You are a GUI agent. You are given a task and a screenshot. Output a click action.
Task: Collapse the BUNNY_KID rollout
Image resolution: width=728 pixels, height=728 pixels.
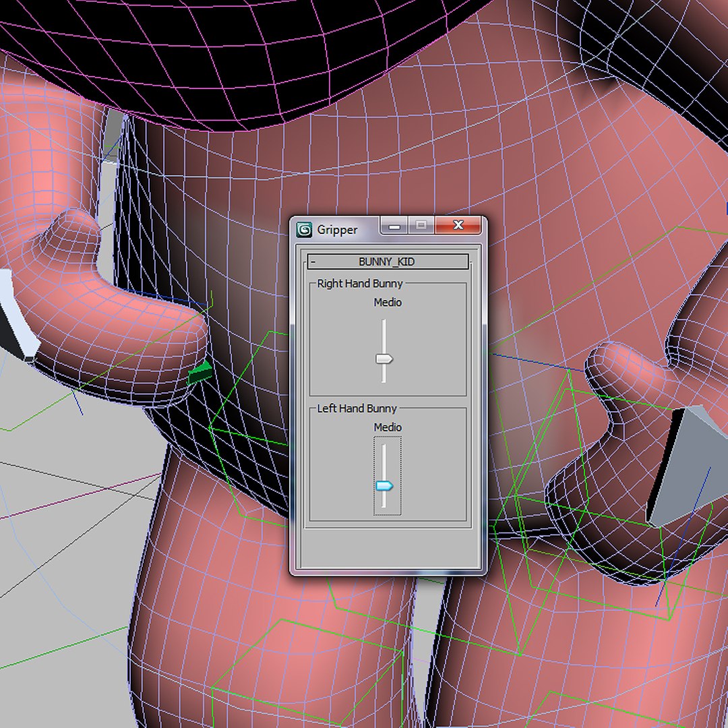coord(388,262)
